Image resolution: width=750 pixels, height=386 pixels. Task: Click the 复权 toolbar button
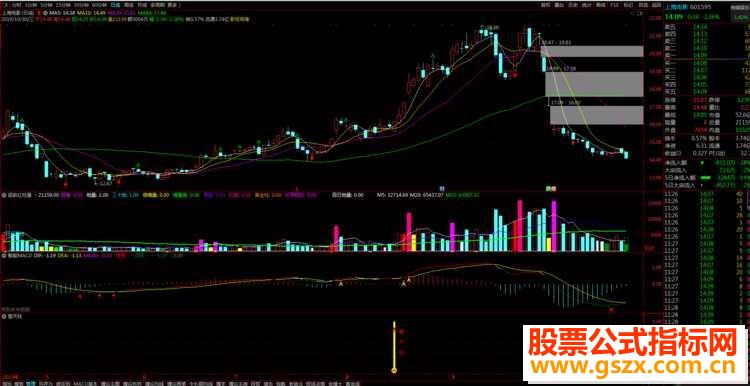546,5
